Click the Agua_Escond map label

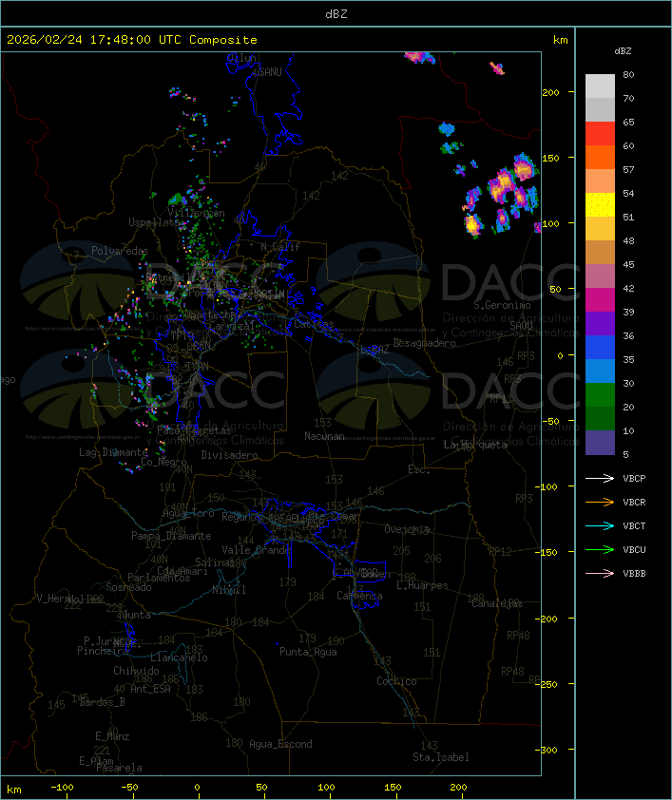click(x=280, y=744)
